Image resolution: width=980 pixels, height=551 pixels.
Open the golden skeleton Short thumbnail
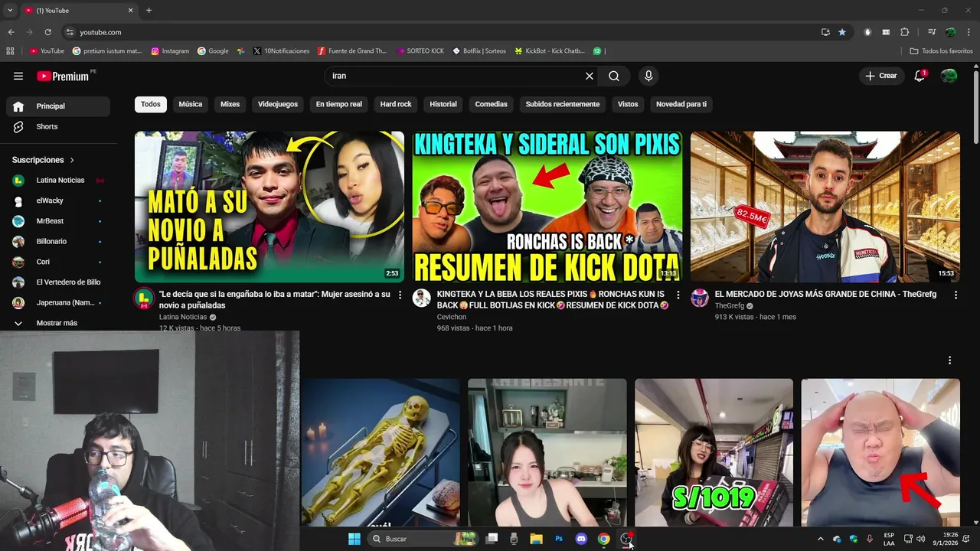pos(381,452)
